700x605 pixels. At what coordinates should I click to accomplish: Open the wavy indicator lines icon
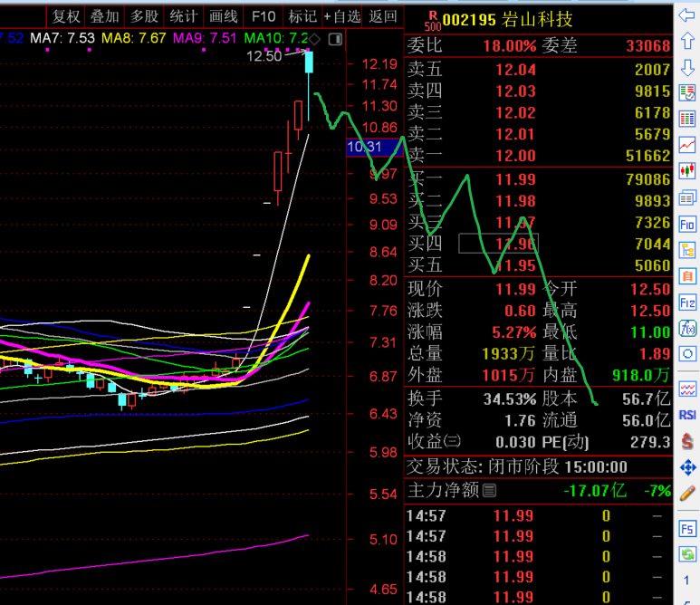[687, 389]
